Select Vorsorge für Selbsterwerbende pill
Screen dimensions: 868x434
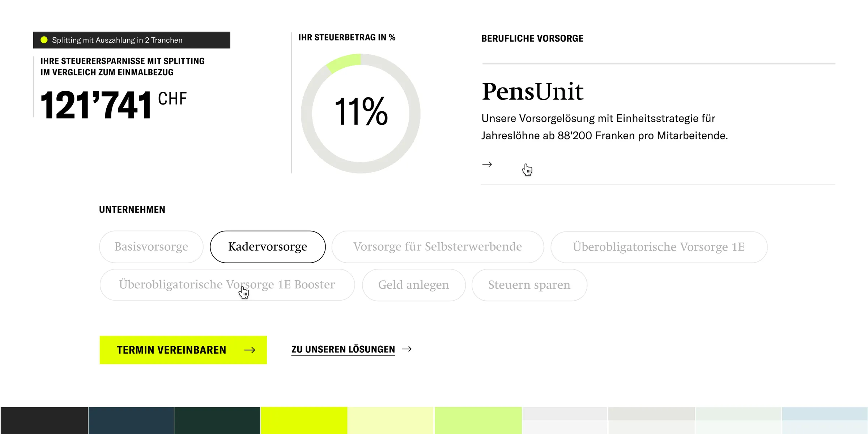[438, 247]
